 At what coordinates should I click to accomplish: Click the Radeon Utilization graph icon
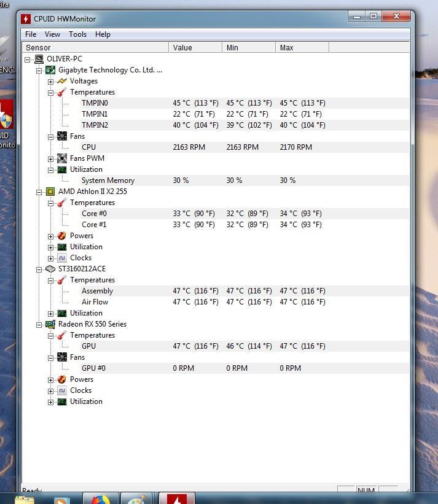tap(62, 401)
